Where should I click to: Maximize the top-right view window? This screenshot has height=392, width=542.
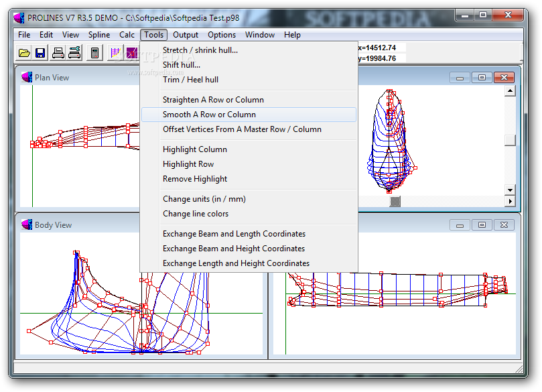point(482,78)
